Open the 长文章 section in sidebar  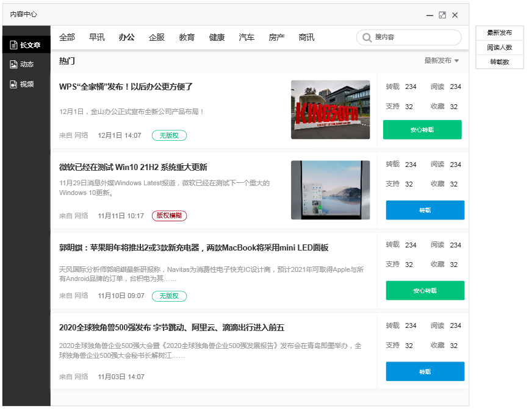(26, 44)
